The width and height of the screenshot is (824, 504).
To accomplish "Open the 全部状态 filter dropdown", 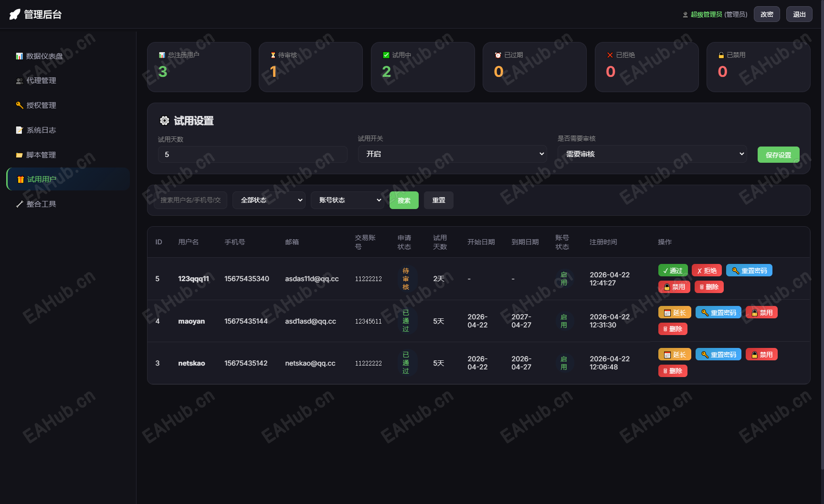I will pos(269,200).
